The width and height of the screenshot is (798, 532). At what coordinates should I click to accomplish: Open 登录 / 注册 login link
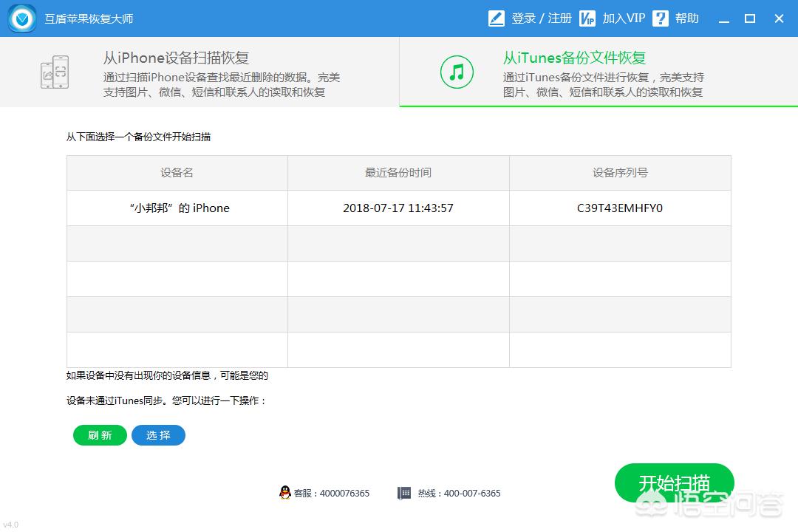click(x=542, y=18)
